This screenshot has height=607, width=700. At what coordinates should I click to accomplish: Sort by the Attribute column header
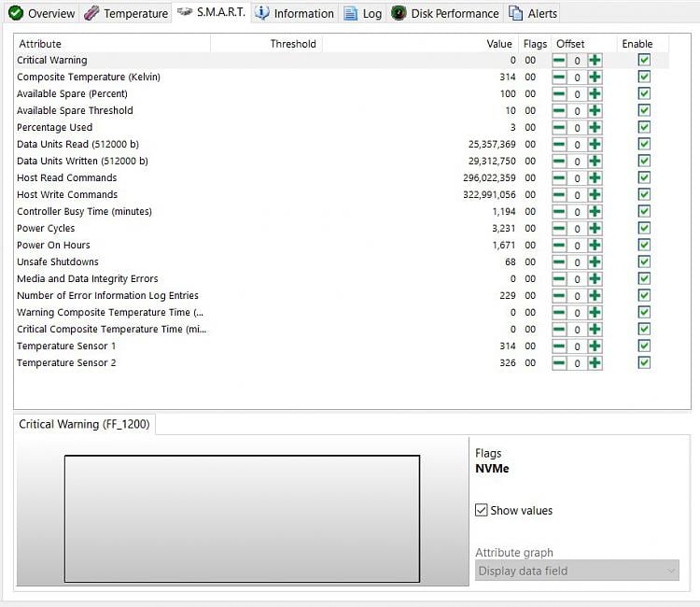pos(112,44)
